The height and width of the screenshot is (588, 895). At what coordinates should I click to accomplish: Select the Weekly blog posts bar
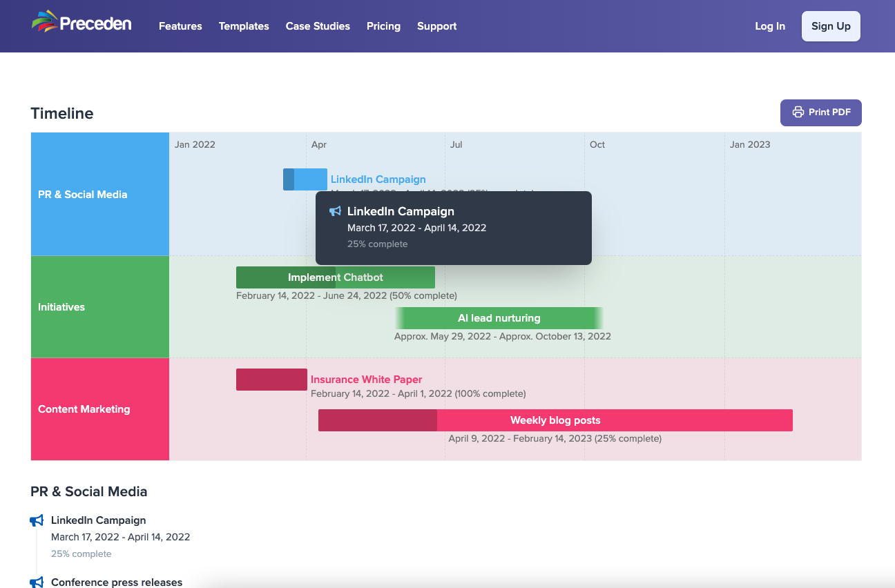pos(555,420)
